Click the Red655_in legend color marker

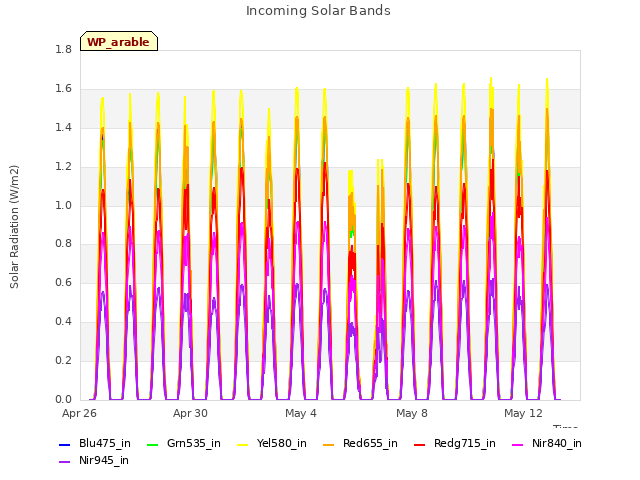click(329, 444)
